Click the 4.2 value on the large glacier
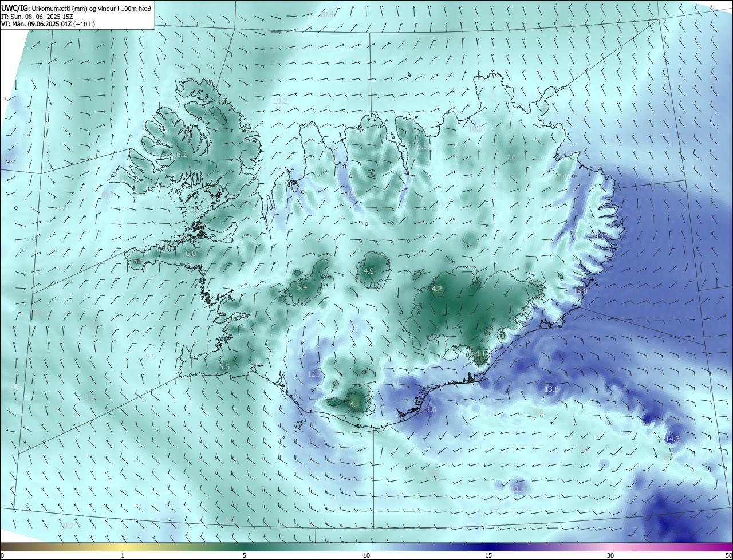733x560 pixels. [x=437, y=289]
